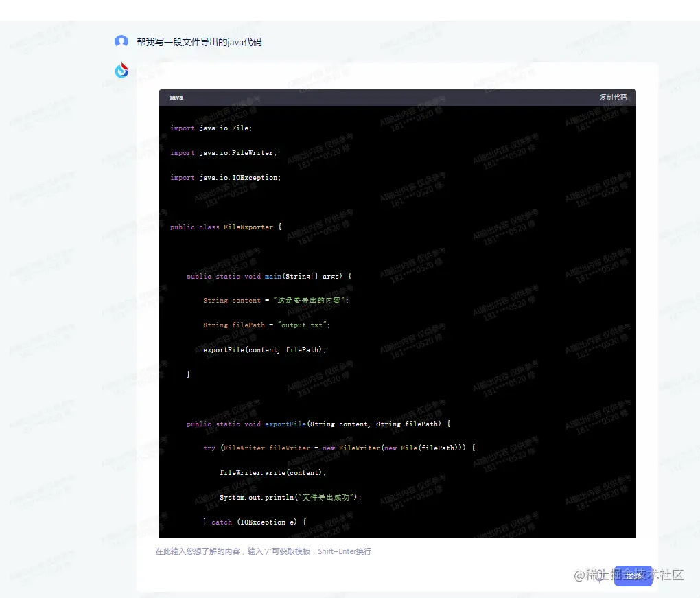The width and height of the screenshot is (700, 598).
Task: Click the 'public static void main' line
Action: (269, 277)
